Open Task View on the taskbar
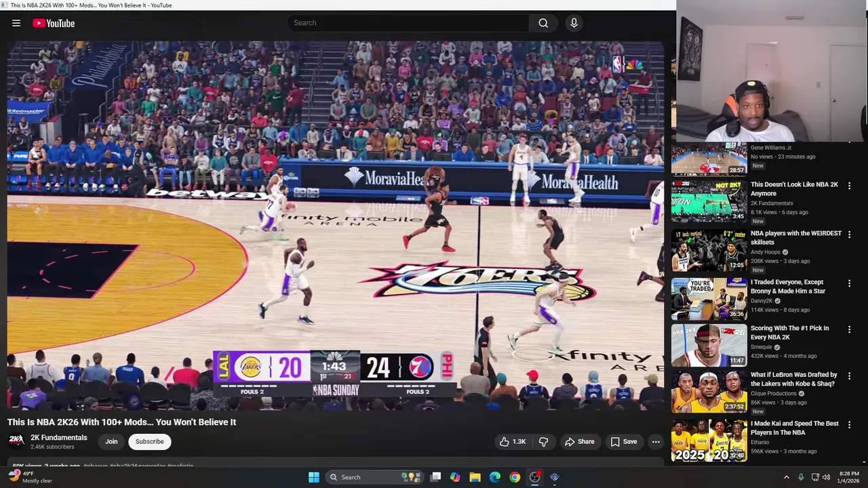 (435, 477)
